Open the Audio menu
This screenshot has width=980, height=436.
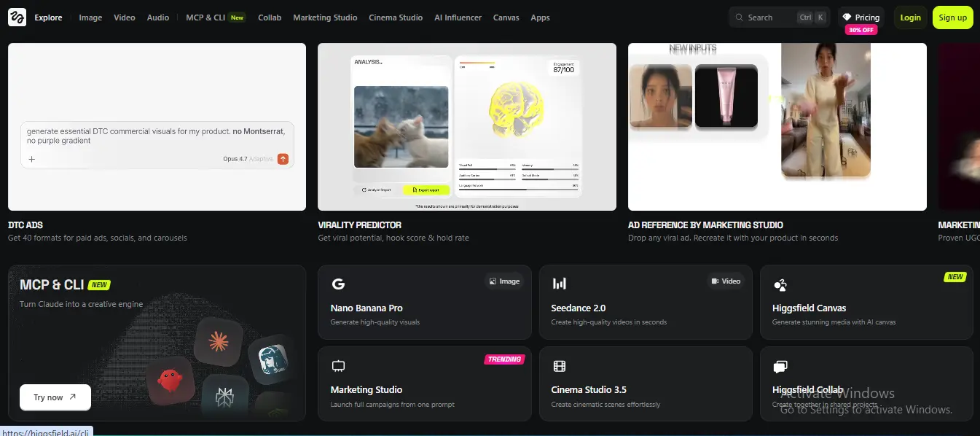point(158,17)
